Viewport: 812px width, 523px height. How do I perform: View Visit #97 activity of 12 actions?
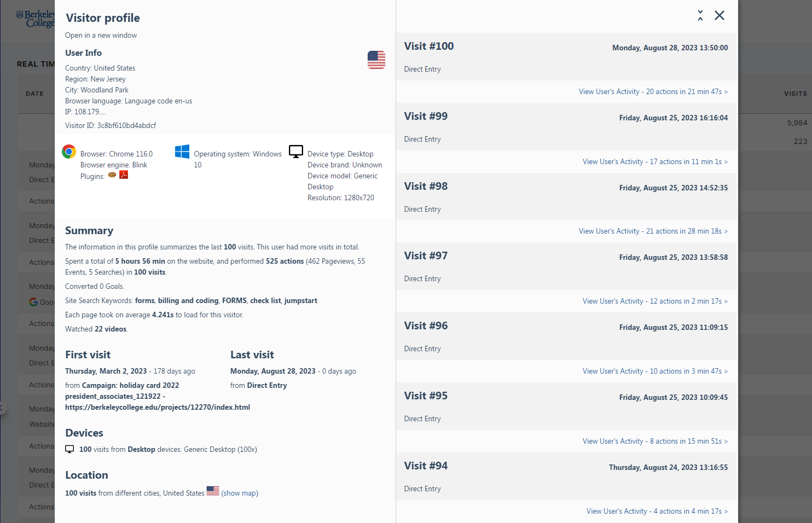point(655,301)
